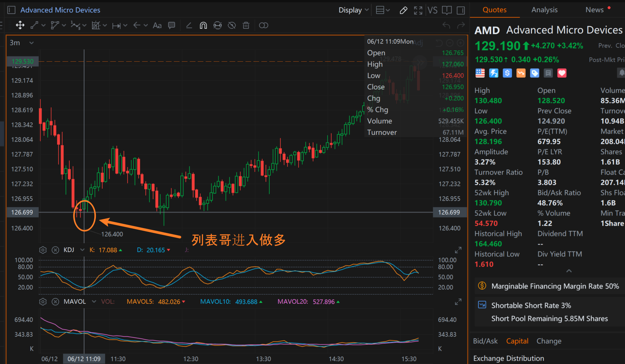The width and height of the screenshot is (625, 364).
Task: Click the Advanced Micro Devices chart title
Action: pyautogui.click(x=60, y=10)
